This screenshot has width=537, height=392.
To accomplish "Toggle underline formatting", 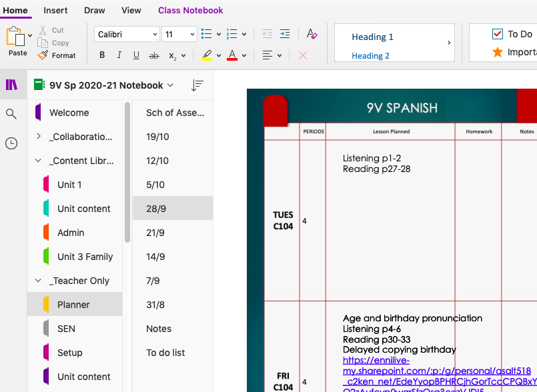I will click(136, 55).
